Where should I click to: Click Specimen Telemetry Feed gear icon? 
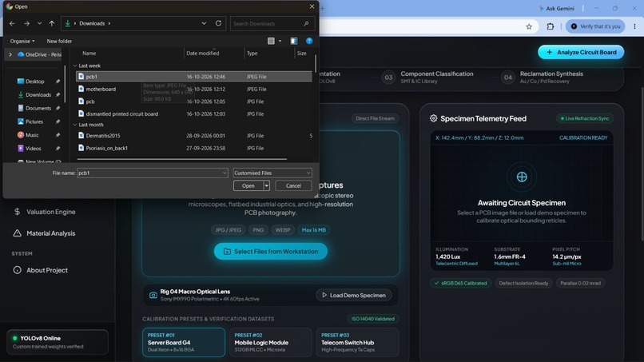click(x=433, y=118)
